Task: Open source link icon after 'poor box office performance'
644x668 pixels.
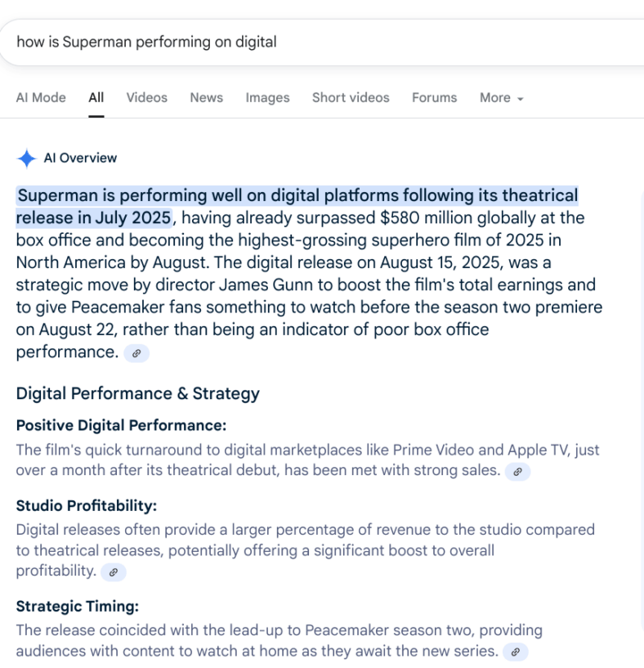Action: coord(136,353)
